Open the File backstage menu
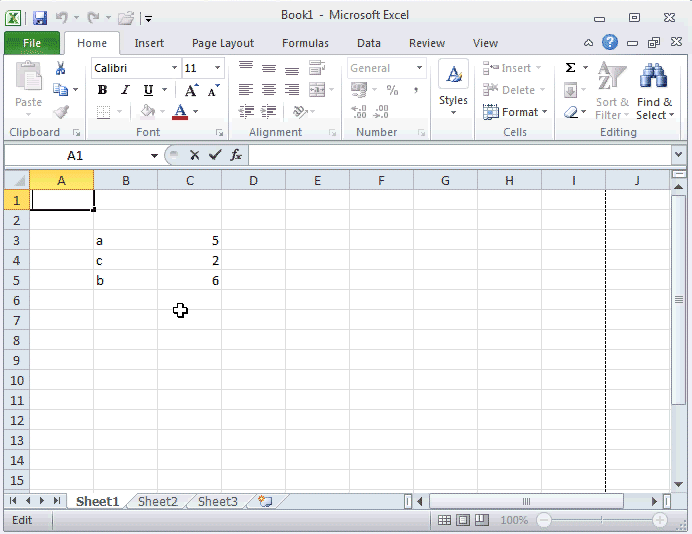The width and height of the screenshot is (692, 534). [x=31, y=43]
